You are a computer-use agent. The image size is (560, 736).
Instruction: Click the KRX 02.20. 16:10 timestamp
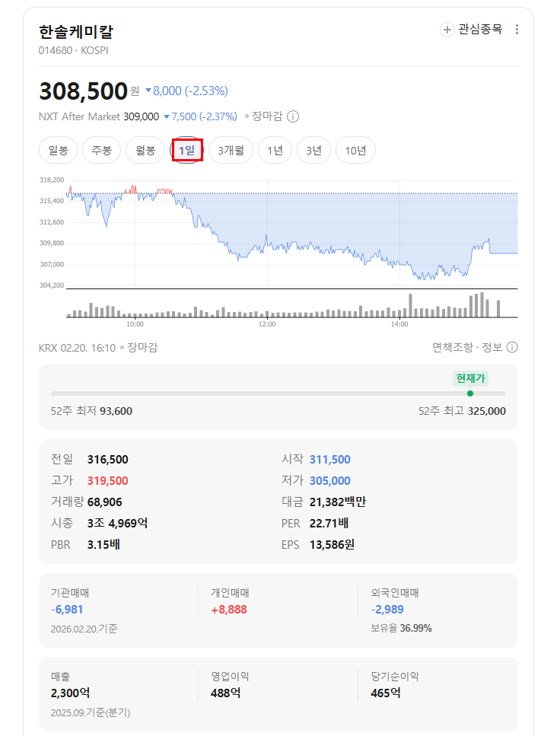click(x=77, y=348)
